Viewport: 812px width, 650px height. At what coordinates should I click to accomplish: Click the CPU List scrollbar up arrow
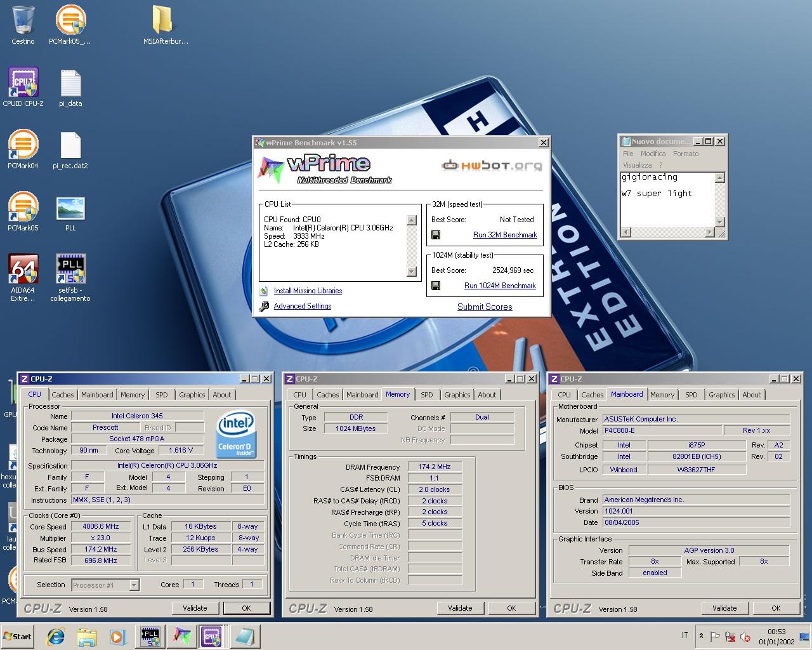(x=411, y=220)
